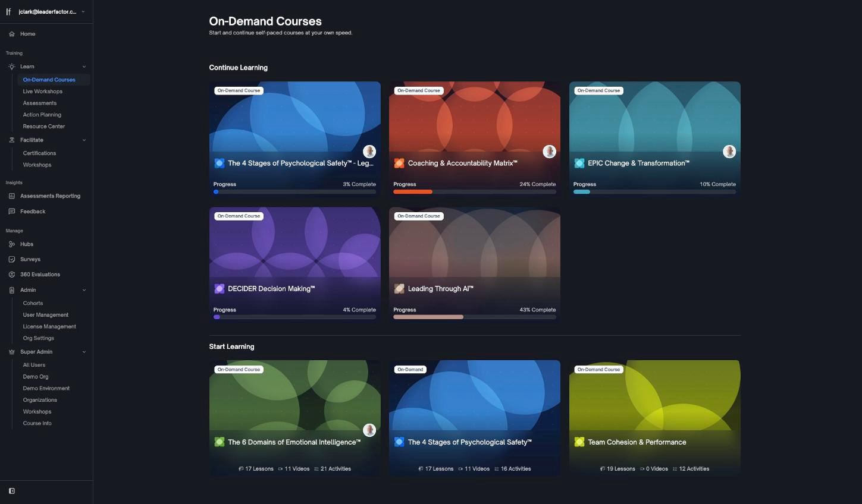
Task: Open Workshops under Super Admin
Action: coord(37,412)
